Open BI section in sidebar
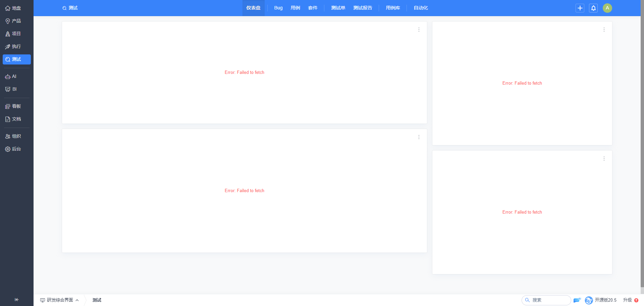 click(16, 89)
